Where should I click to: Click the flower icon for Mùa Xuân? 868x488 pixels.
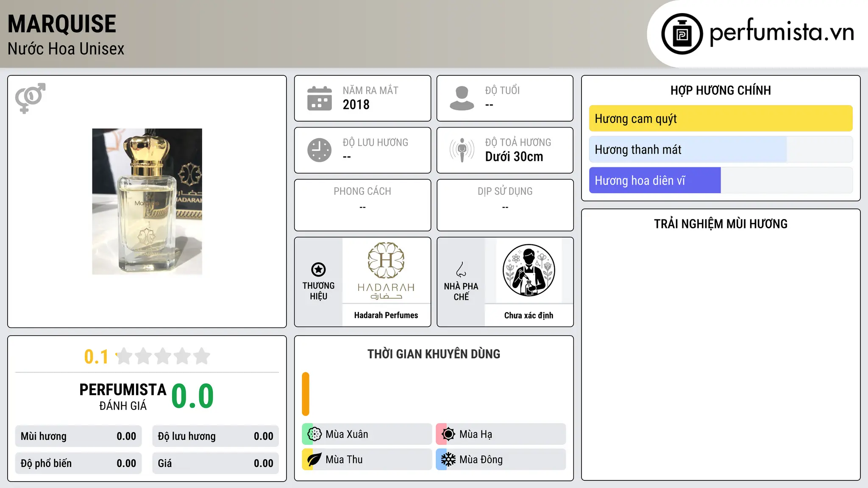(314, 434)
